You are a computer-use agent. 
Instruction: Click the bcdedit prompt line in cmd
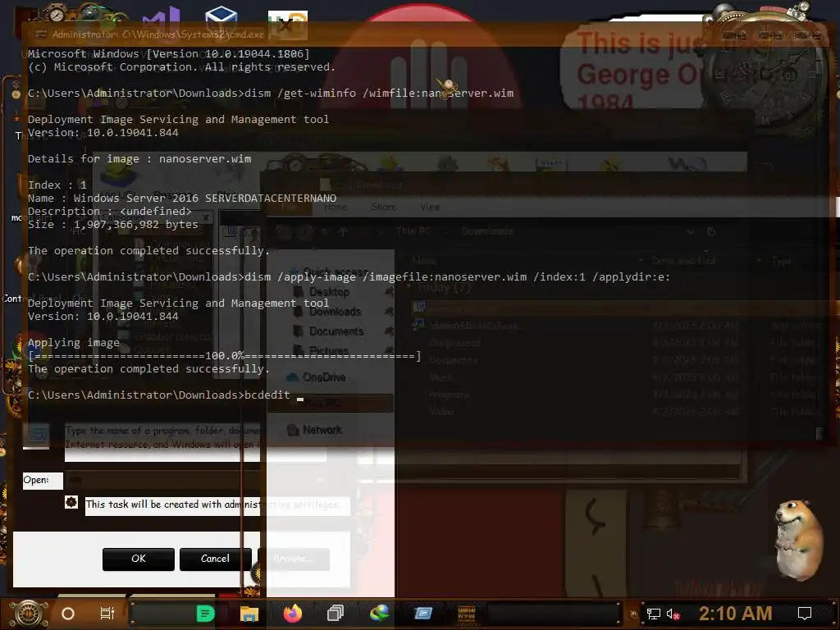coord(166,395)
